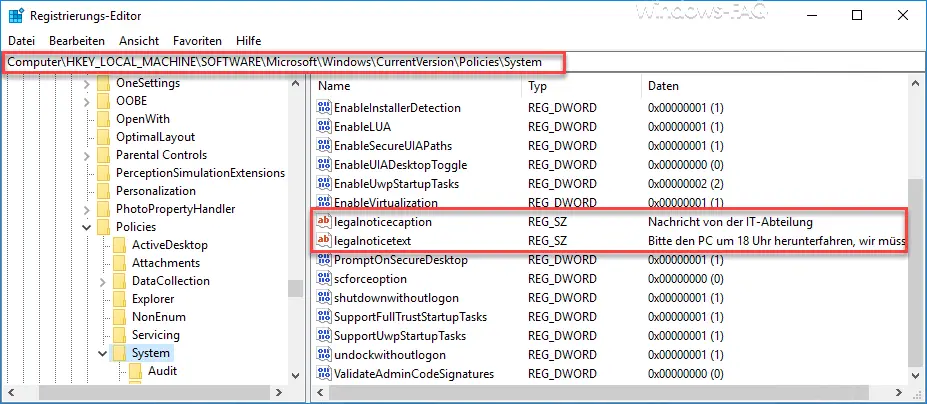Click the EnableLUA value icon
The height and width of the screenshot is (404, 927).
pos(324,127)
